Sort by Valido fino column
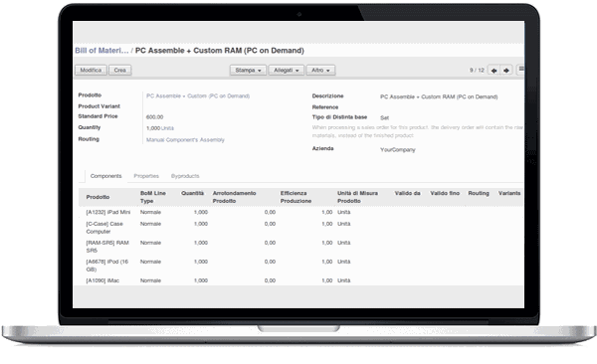This screenshot has height=364, width=597. 445,193
